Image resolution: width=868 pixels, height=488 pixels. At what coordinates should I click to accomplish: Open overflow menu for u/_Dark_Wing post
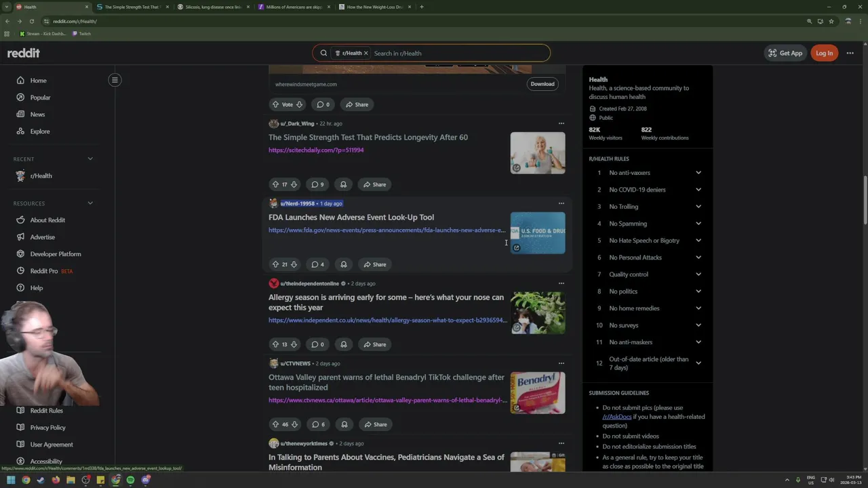tap(561, 123)
